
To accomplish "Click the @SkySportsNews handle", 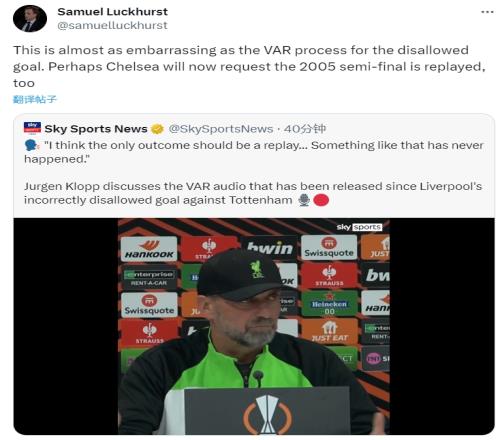I will [221, 129].
